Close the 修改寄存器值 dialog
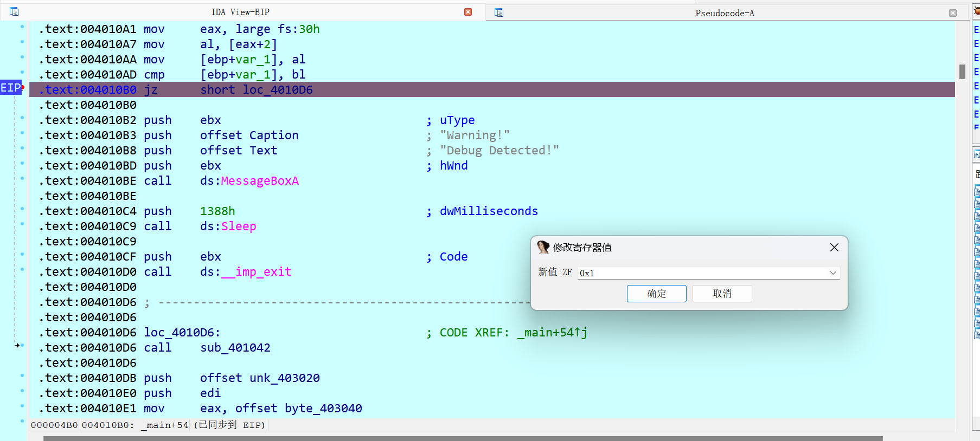The width and height of the screenshot is (980, 441). click(834, 248)
